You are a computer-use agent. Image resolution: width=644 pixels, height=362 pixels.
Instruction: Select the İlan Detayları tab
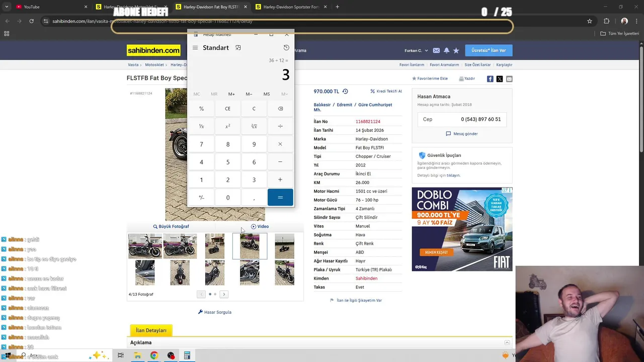(x=151, y=330)
